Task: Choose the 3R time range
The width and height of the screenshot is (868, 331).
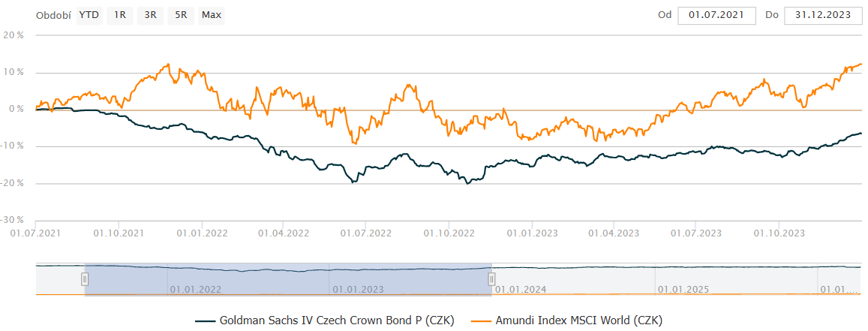Action: [149, 15]
